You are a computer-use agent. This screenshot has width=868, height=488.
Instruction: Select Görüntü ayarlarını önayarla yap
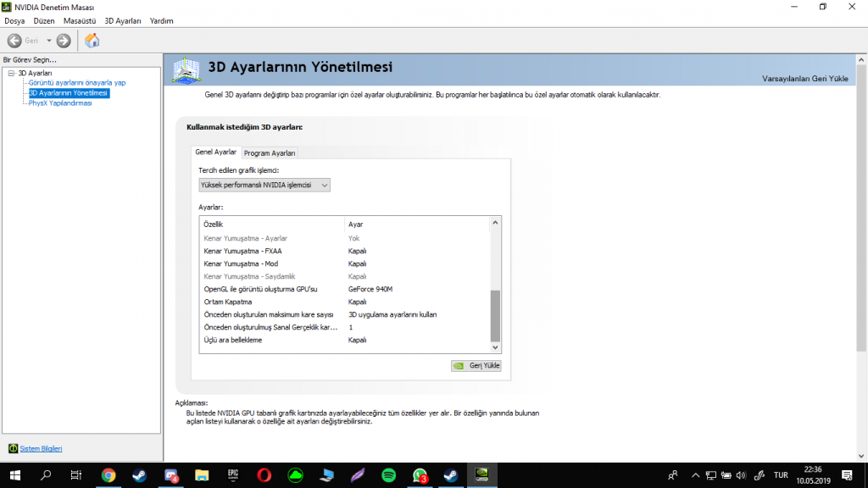pos(77,83)
